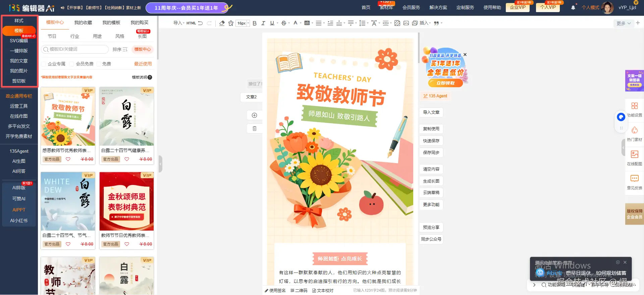This screenshot has width=644, height=295.
Task: Click the first-line indent icon
Action: (330, 23)
